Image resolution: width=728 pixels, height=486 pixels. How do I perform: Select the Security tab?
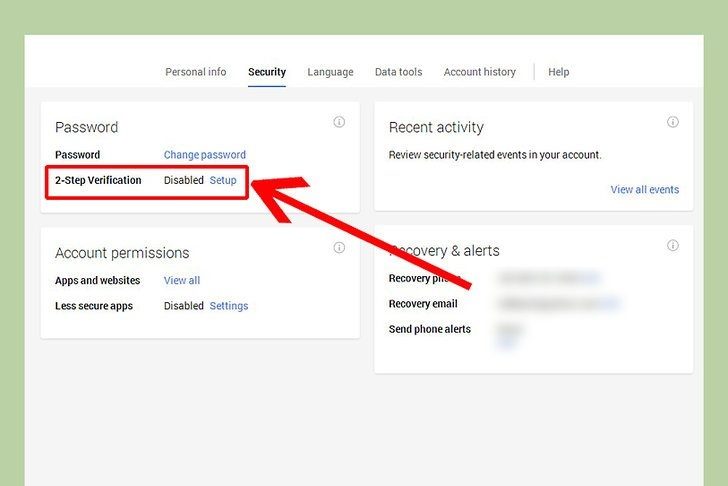[267, 72]
